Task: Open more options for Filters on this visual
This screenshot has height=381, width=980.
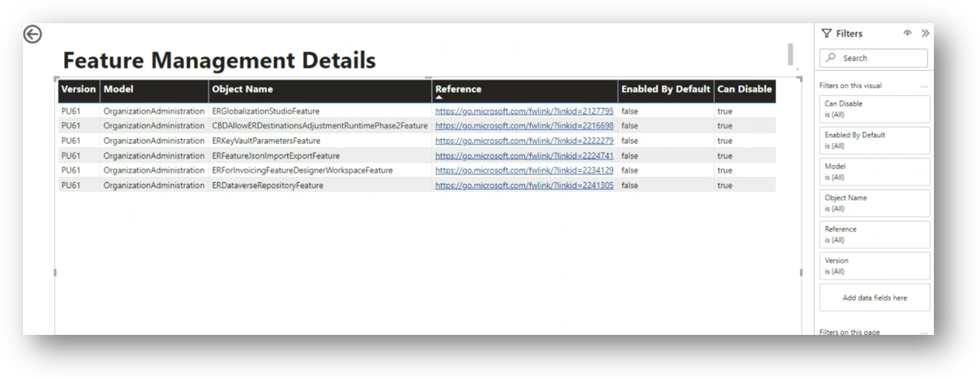Action: tap(924, 86)
